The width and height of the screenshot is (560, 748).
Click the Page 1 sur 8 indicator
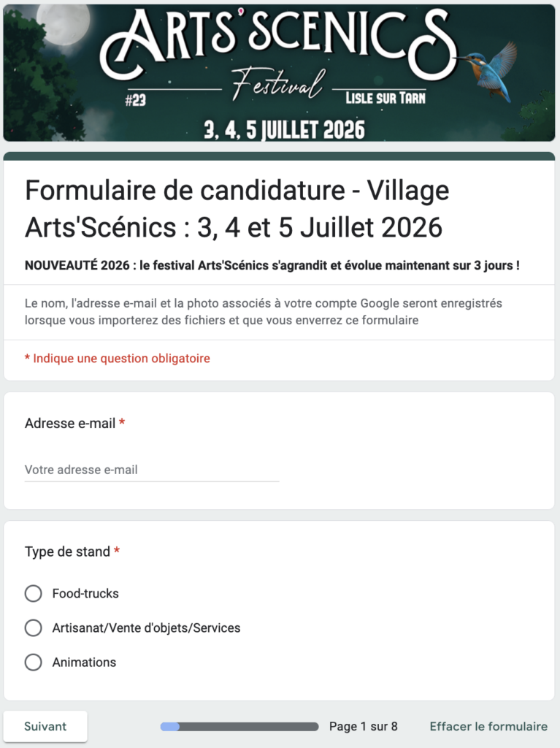tap(364, 726)
